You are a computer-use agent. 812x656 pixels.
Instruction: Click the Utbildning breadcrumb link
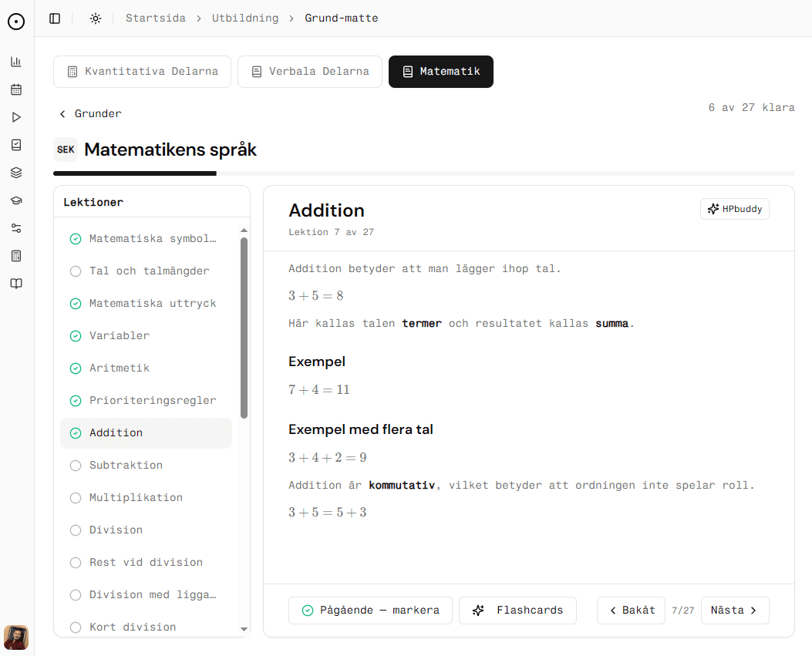[x=245, y=19]
